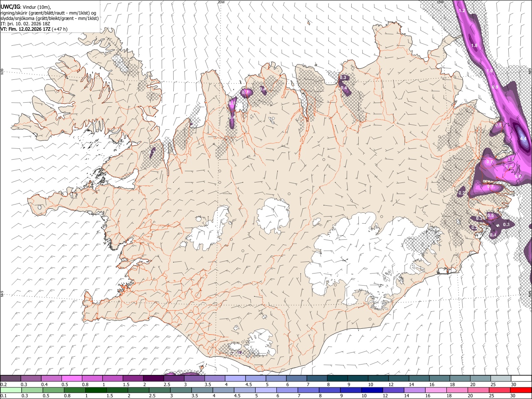The height and width of the screenshot is (399, 532).
Task: Click the "0.1" label in lower legend row
Action: (x=3, y=396)
